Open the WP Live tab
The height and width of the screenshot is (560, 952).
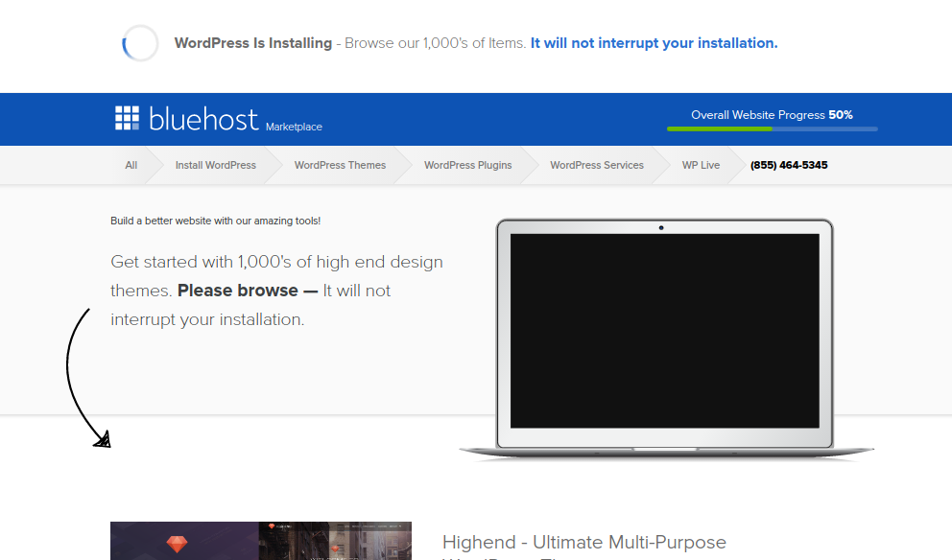pos(701,165)
